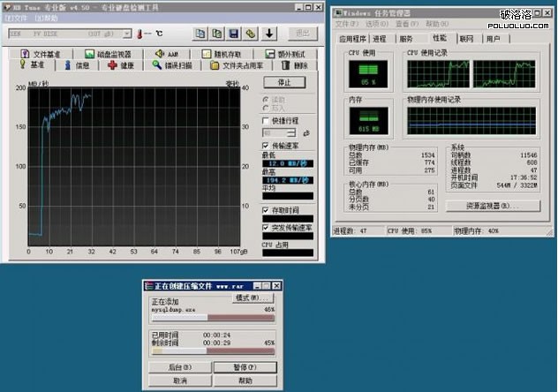Click the options wrench icon in HD Tune
The height and width of the screenshot is (392, 558).
(x=250, y=33)
